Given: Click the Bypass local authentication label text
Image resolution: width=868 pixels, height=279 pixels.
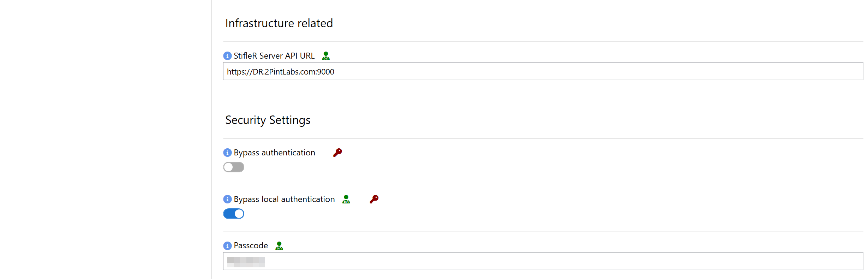Looking at the screenshot, I should 284,199.
